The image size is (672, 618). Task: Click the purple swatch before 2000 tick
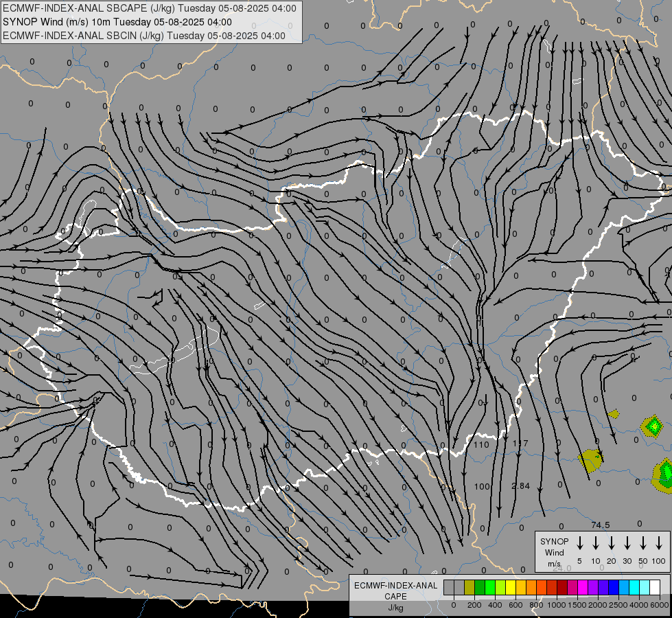pyautogui.click(x=593, y=587)
